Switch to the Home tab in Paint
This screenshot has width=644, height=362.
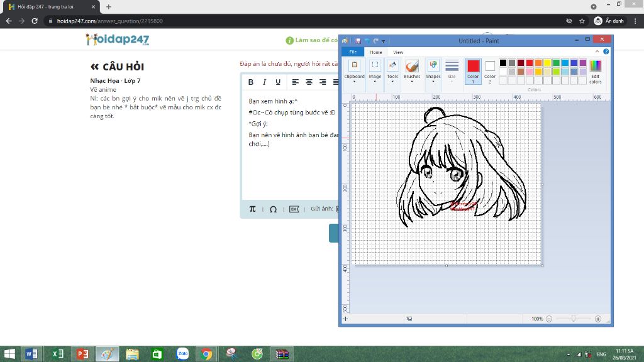[x=376, y=52]
